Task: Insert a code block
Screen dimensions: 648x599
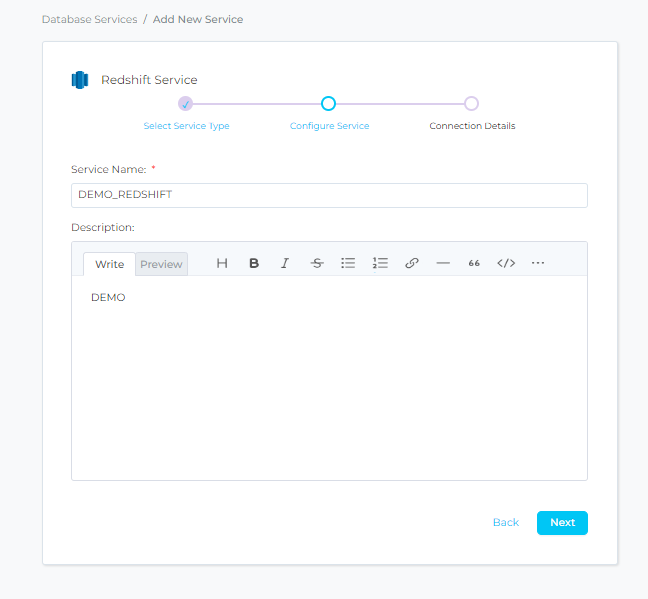Action: tap(506, 263)
